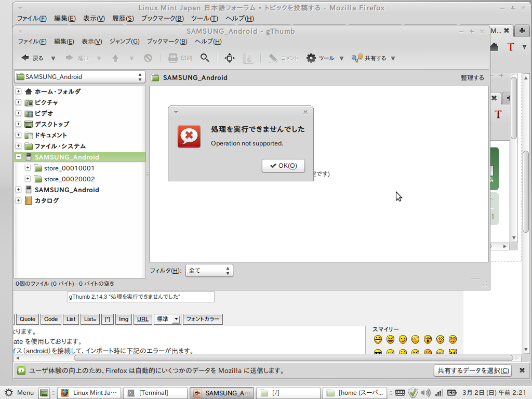Open the 共有する dropdown arrow

(x=393, y=58)
